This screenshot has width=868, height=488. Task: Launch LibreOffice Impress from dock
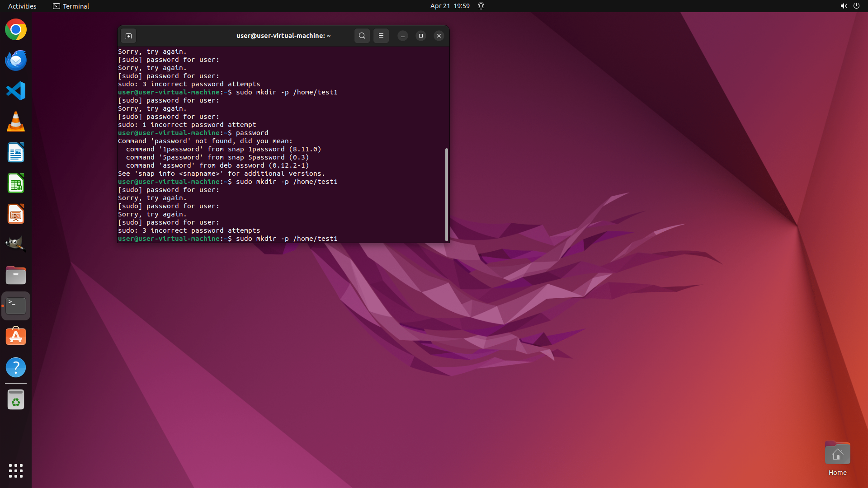point(16,214)
